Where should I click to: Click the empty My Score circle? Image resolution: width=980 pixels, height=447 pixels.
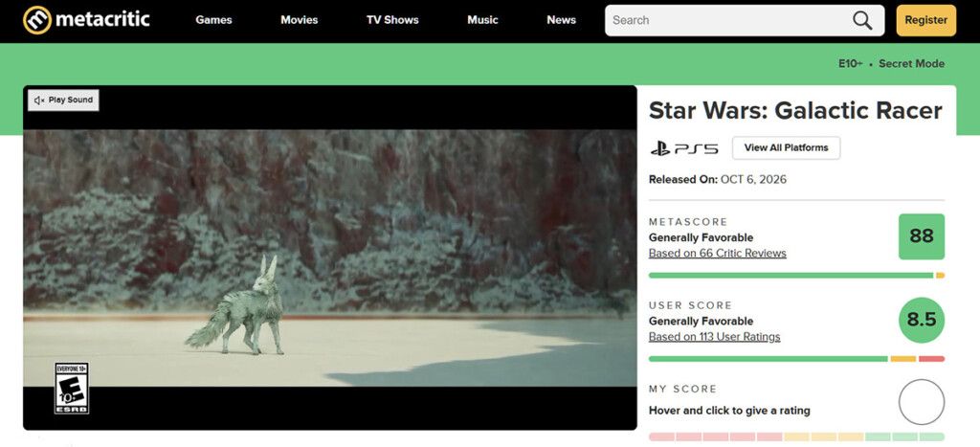tap(922, 402)
